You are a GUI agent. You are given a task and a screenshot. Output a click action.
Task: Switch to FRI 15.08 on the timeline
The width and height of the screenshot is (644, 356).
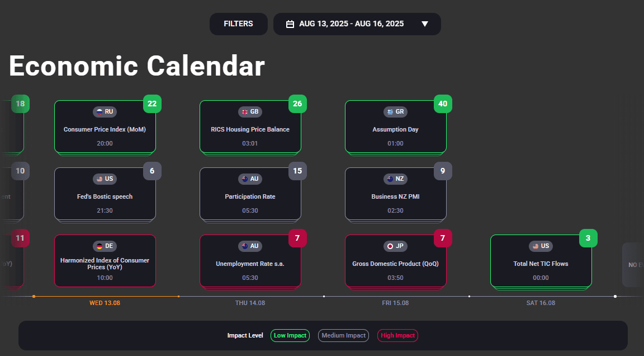tap(395, 302)
